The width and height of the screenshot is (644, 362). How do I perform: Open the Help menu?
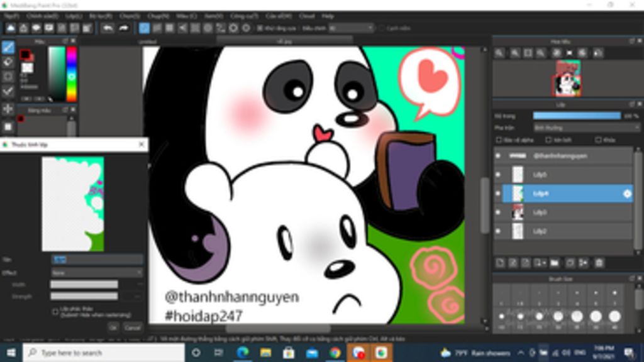point(327,16)
